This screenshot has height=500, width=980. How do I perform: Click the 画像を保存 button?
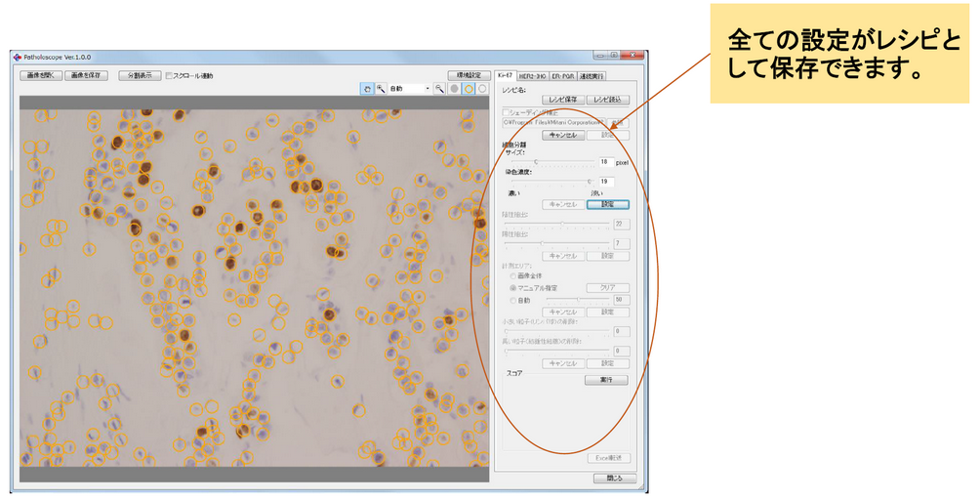coord(86,75)
